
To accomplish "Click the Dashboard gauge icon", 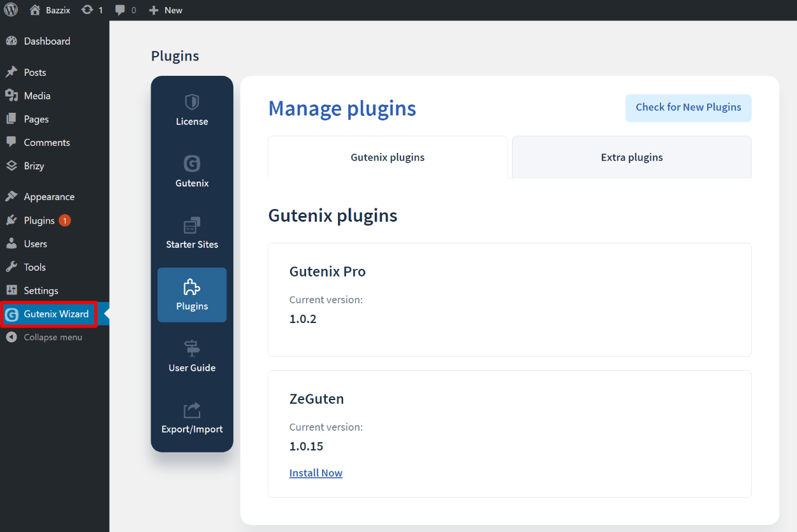I will pos(11,41).
